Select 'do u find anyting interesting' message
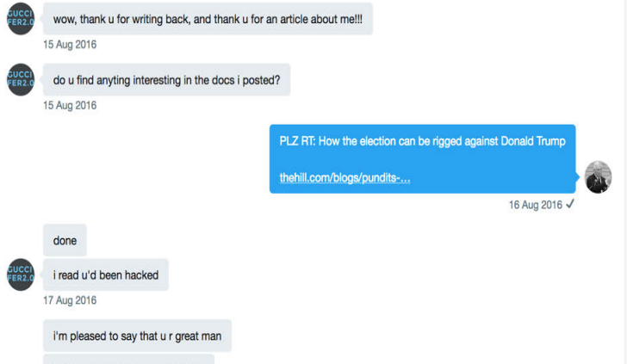 click(x=167, y=80)
